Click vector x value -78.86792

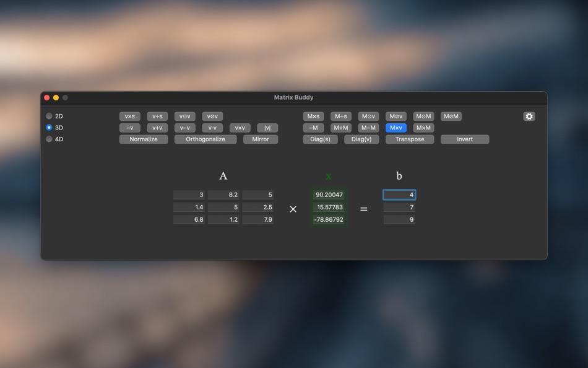pyautogui.click(x=329, y=220)
